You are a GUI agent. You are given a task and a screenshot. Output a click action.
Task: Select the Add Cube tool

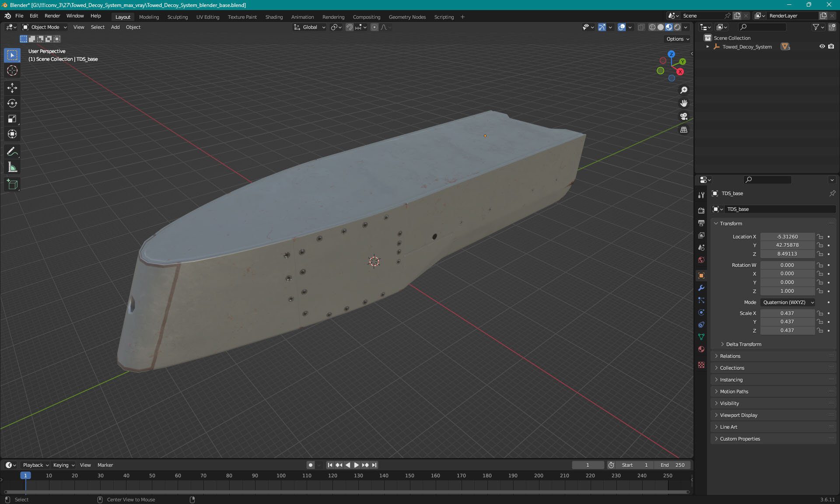(12, 185)
